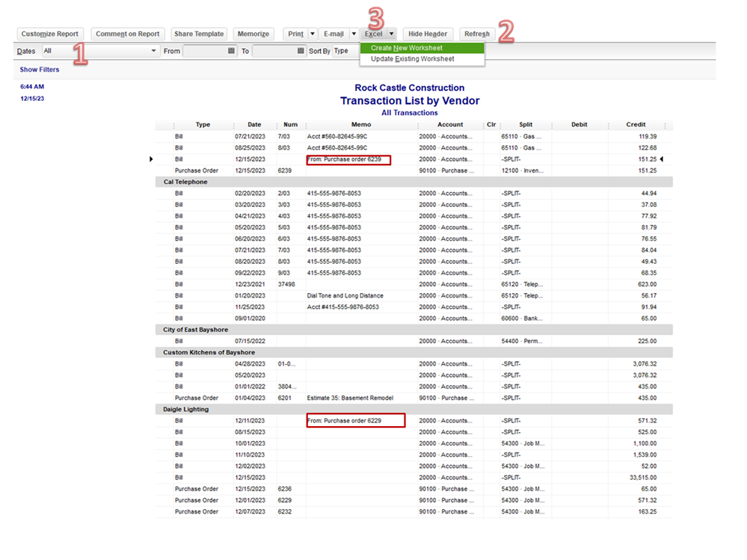747x560 pixels.
Task: Click memo 'From: Purchase order 6239'
Action: (x=344, y=159)
